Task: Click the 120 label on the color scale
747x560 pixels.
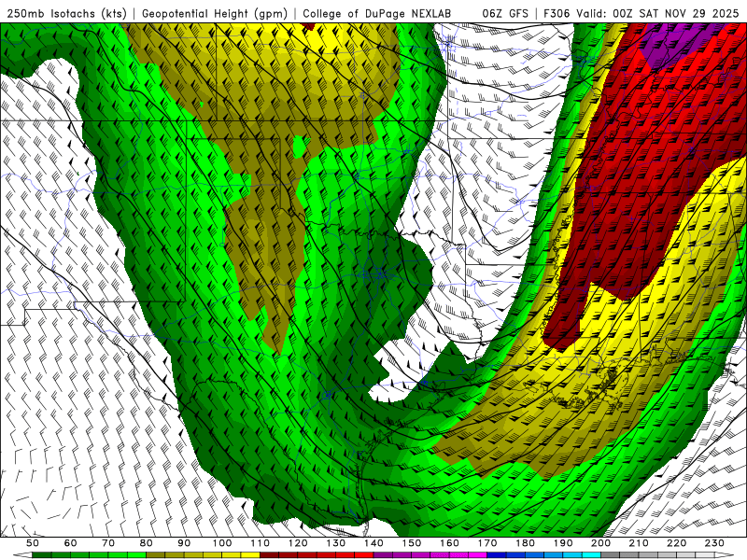Action: (x=298, y=543)
